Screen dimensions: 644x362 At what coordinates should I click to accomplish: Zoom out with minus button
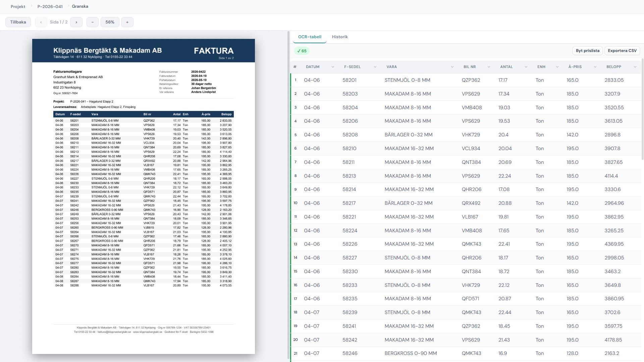pyautogui.click(x=92, y=22)
